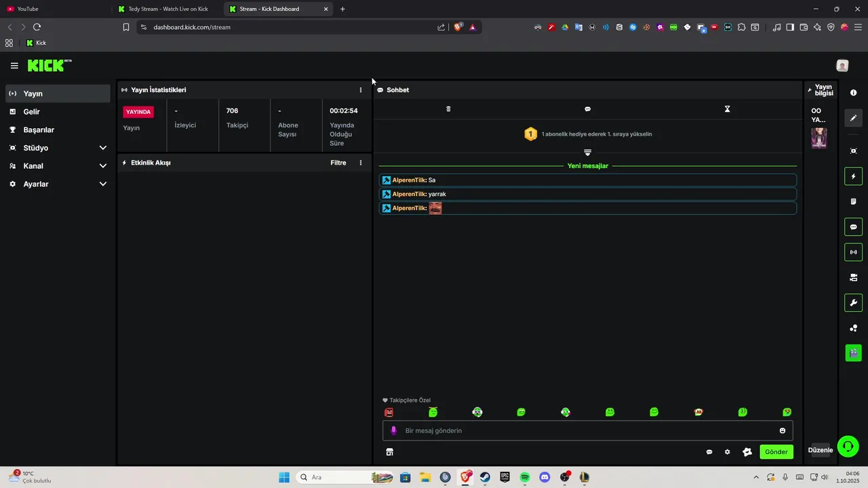Click the stream category thumbnail
This screenshot has height=488, width=868.
pyautogui.click(x=819, y=138)
